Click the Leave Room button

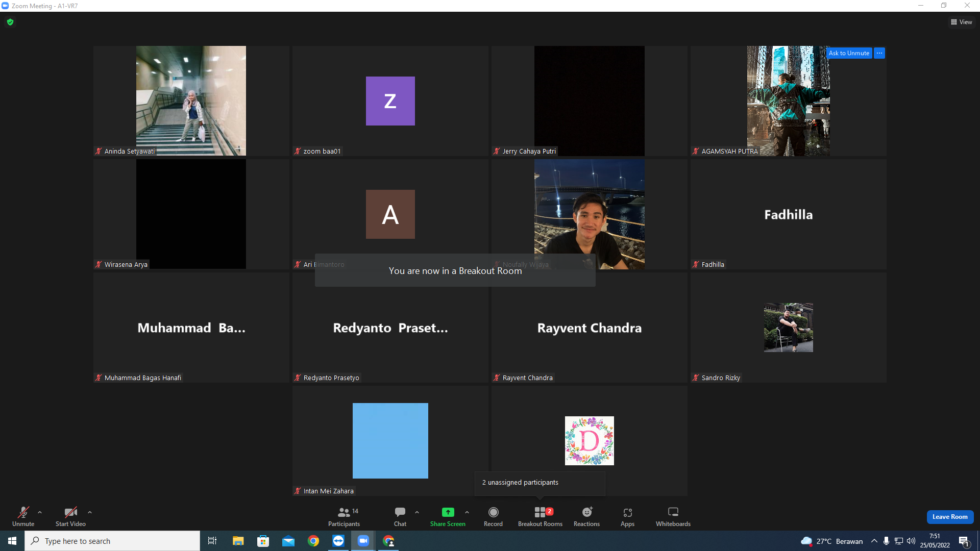point(950,517)
